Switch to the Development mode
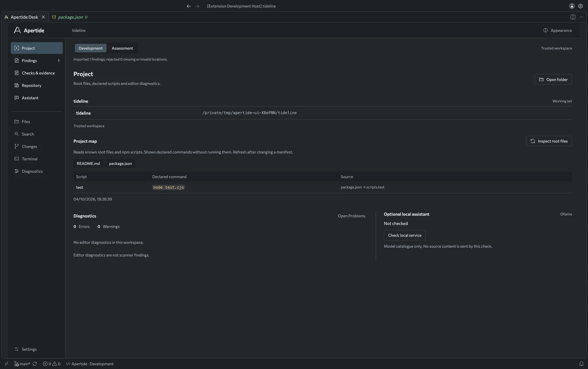The image size is (588, 369). (x=90, y=48)
